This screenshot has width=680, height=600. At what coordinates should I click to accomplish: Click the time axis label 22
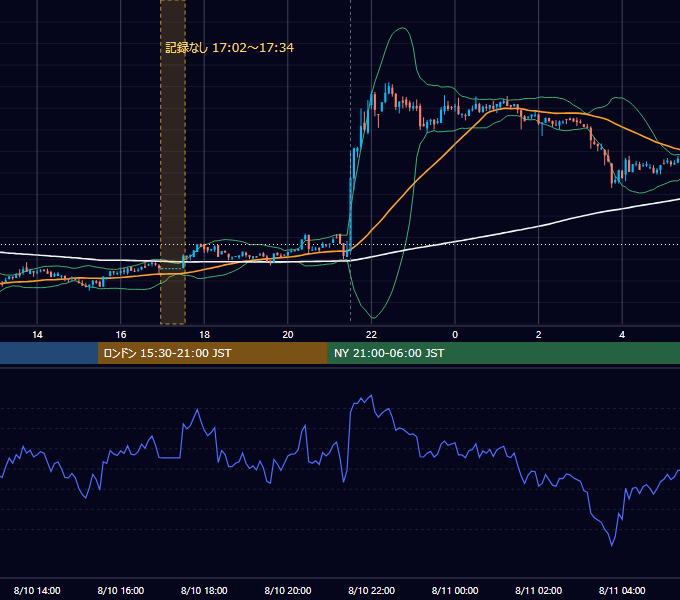(x=371, y=335)
